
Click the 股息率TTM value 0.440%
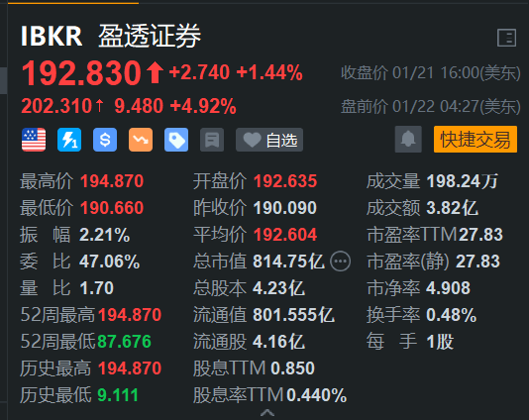317,395
